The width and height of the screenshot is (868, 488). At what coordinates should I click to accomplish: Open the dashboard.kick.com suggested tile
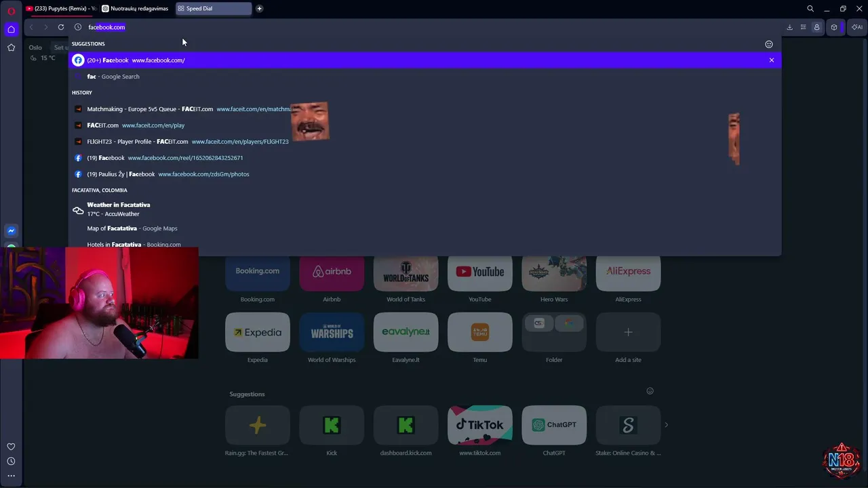click(x=406, y=425)
